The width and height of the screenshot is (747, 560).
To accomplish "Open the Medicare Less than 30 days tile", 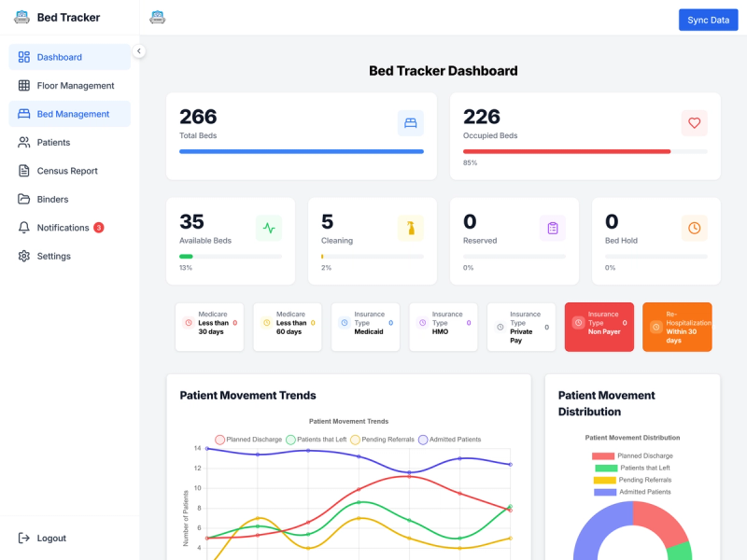I will [x=209, y=328].
